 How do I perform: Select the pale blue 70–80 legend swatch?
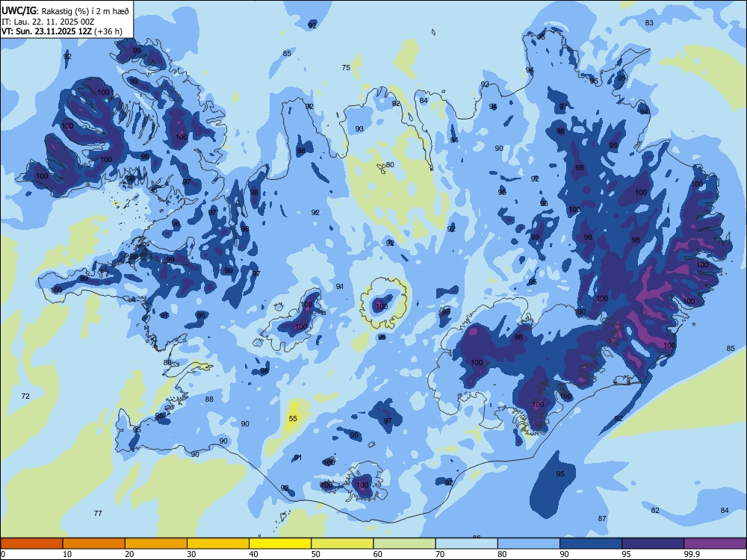[466, 544]
